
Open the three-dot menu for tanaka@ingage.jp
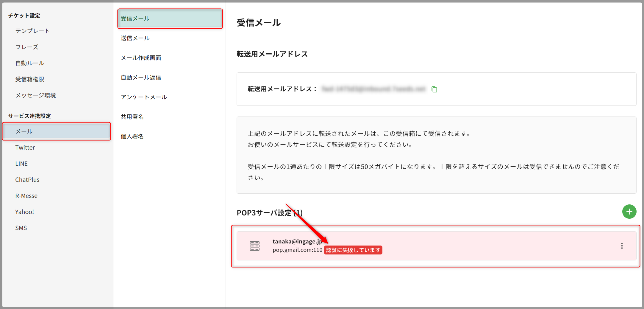[622, 246]
